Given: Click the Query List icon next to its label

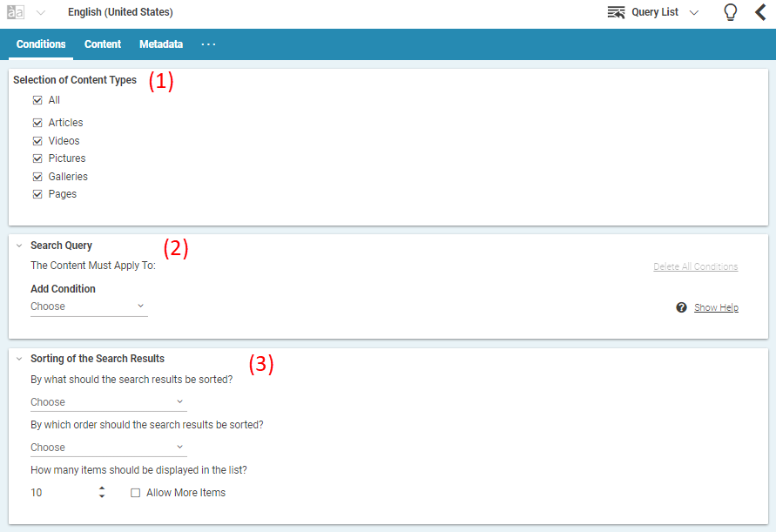Looking at the screenshot, I should coord(616,12).
